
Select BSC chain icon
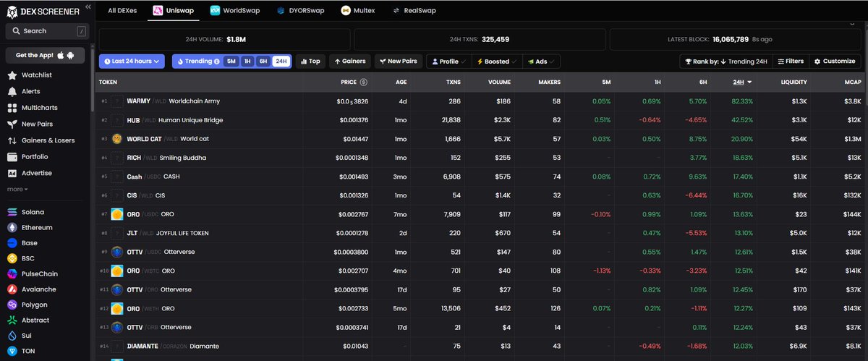[x=12, y=258]
